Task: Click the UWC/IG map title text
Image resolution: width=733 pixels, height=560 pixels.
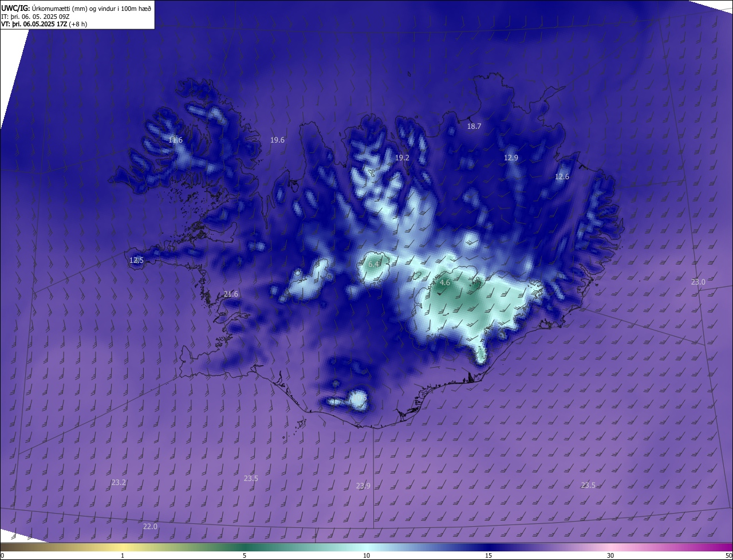Action: tap(76, 8)
